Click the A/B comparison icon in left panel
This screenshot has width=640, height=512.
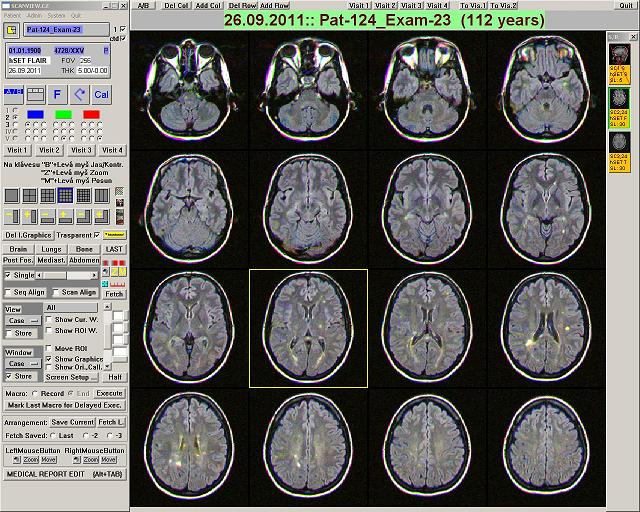point(12,93)
